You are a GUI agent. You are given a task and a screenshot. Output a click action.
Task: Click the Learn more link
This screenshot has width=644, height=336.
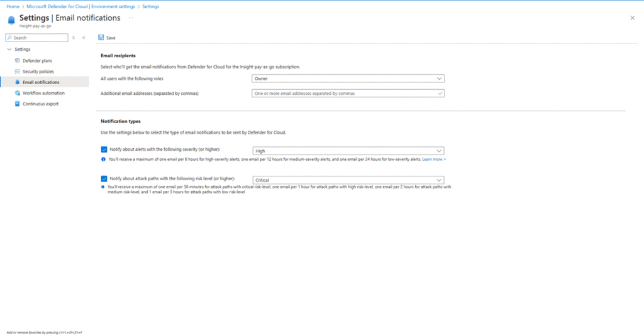[434, 160]
